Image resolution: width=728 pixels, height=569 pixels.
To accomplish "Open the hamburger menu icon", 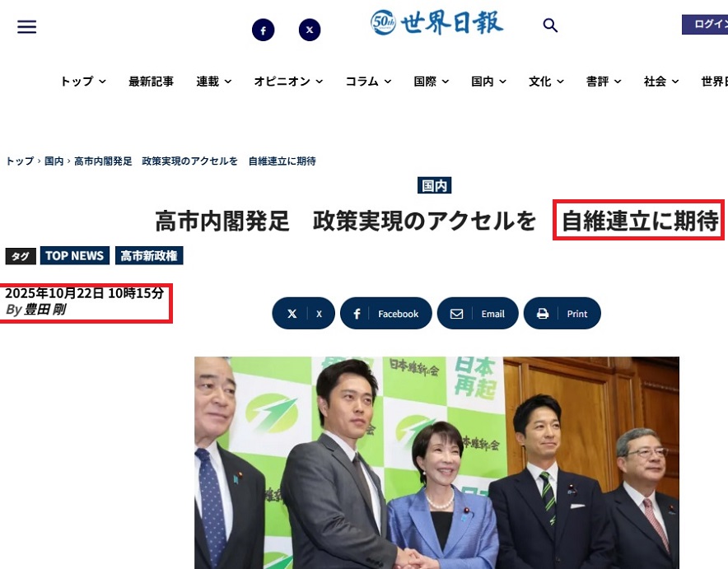I will tap(27, 27).
